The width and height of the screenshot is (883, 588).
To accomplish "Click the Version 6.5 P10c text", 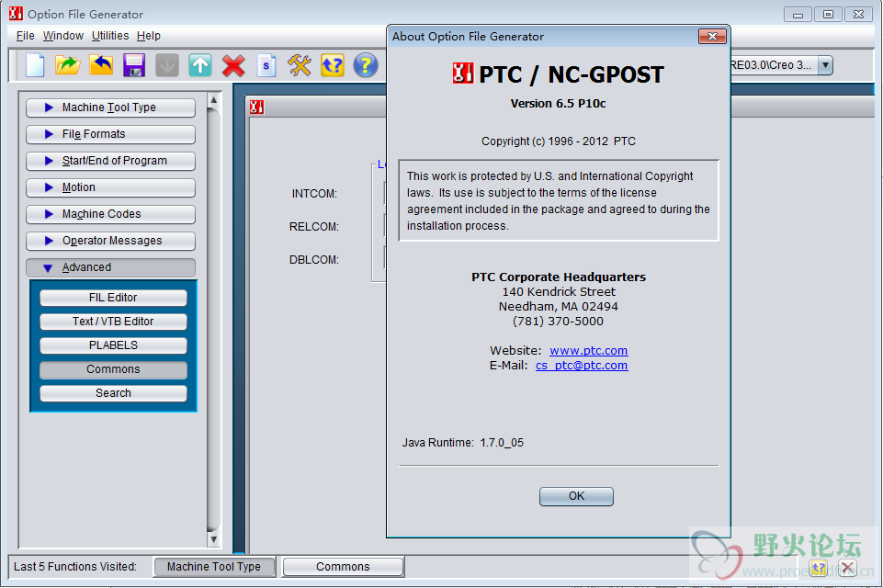I will [x=558, y=104].
